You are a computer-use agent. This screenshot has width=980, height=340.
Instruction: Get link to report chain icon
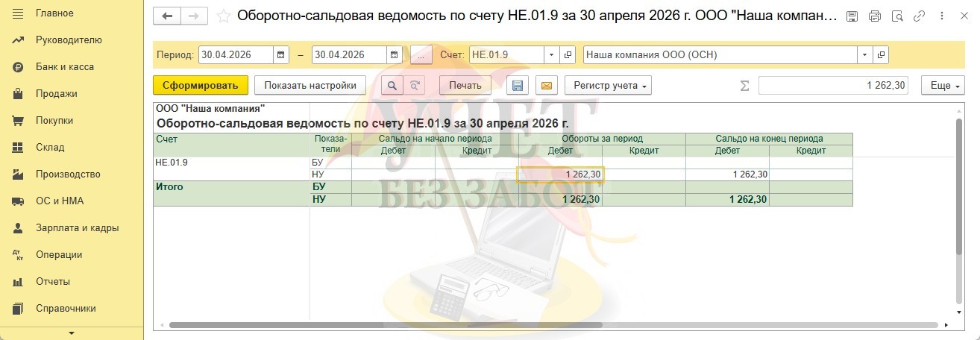click(919, 16)
